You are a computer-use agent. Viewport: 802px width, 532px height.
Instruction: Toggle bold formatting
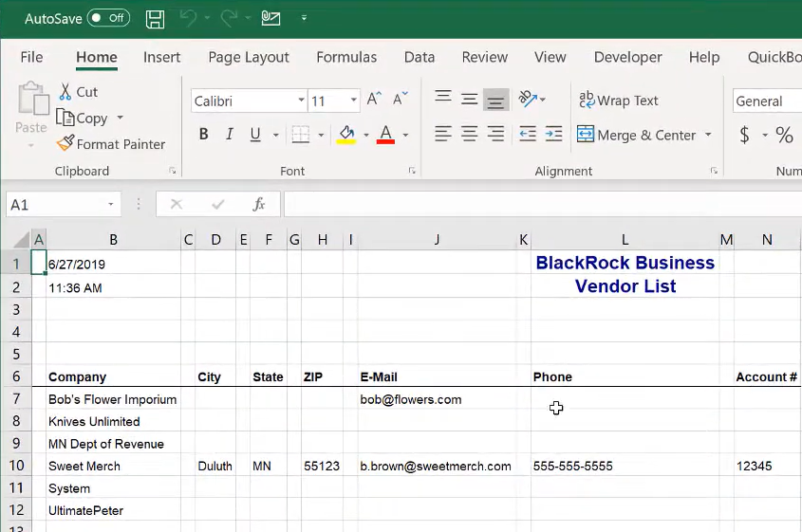click(x=203, y=135)
